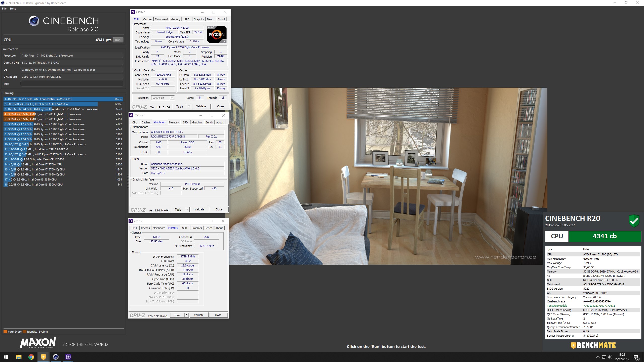Viewport: 644px width, 362px height.
Task: Select rank 4 Ryzen 7 1700 4341 row
Action: click(x=63, y=114)
